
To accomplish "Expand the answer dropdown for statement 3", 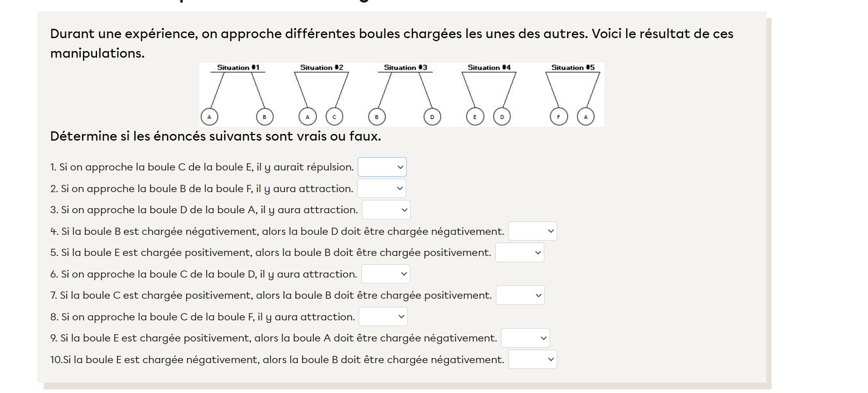I will [386, 210].
